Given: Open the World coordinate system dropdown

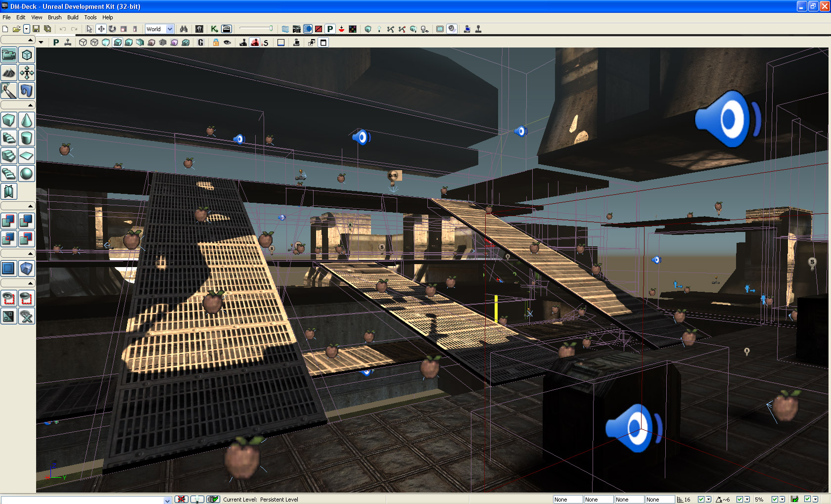Looking at the screenshot, I should (x=159, y=29).
